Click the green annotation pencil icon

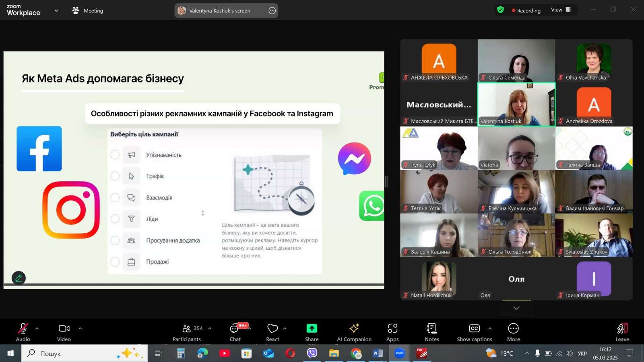19,278
